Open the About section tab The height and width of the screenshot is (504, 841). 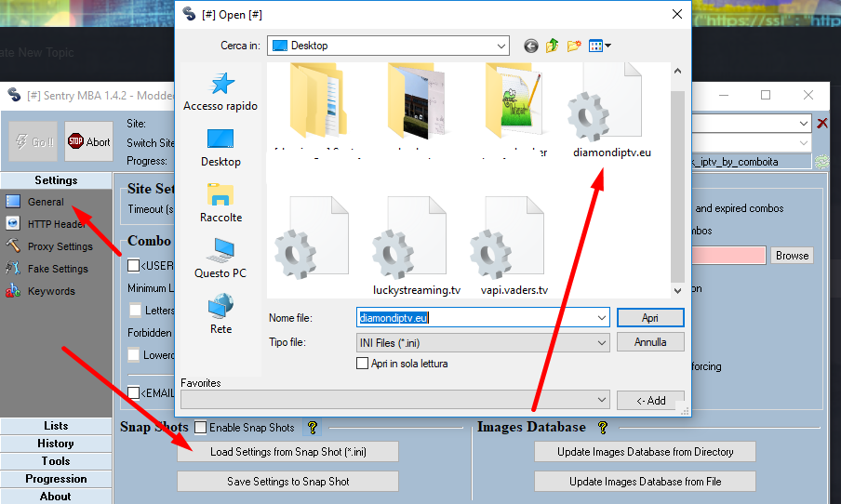56,497
